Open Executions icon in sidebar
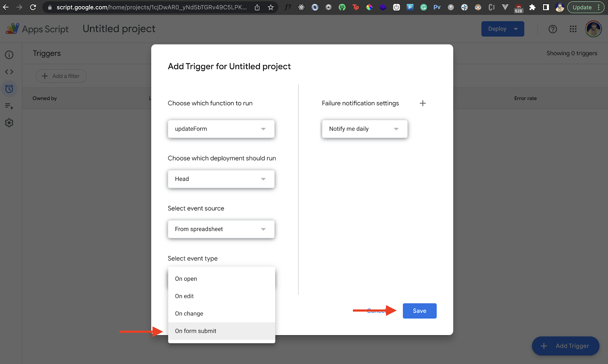Viewport: 608px width, 364px height. point(9,106)
